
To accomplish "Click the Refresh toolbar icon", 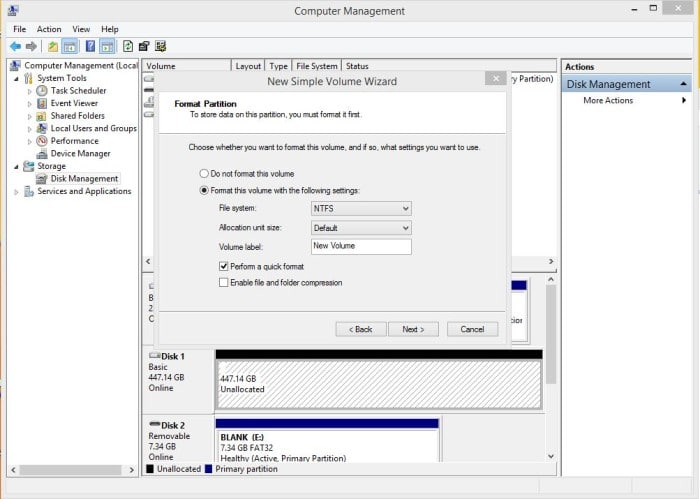I will [128, 46].
